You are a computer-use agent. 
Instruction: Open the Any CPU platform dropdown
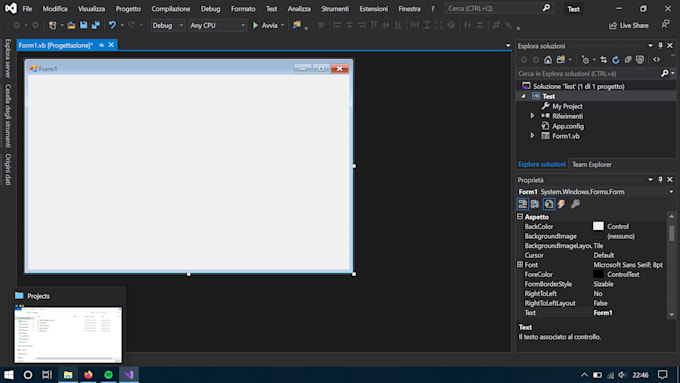coord(243,26)
